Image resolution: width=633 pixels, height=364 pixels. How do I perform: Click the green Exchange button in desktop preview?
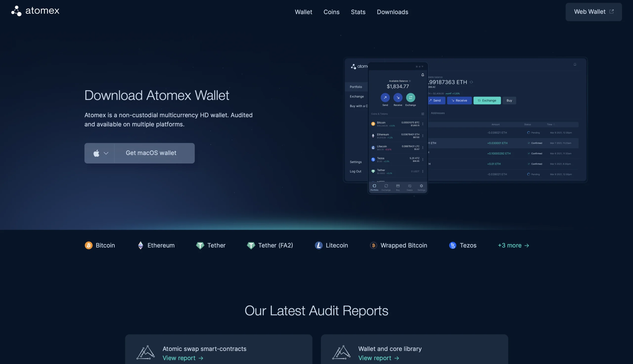click(x=487, y=101)
